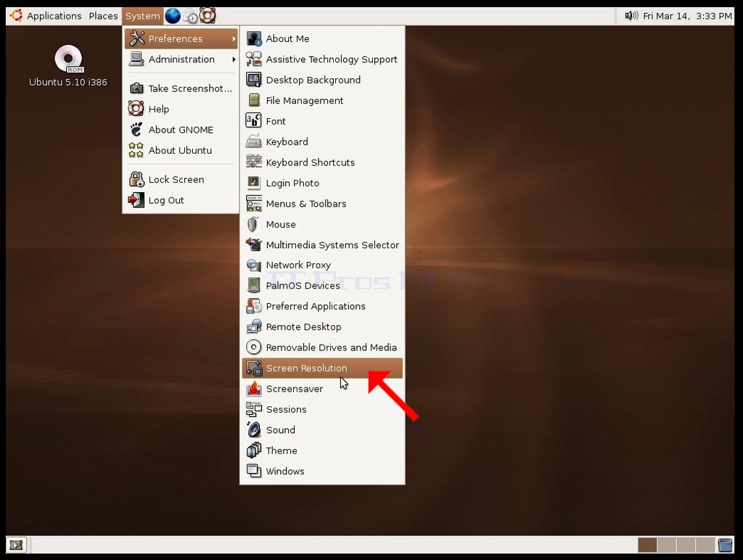Choose Lock Screen
The image size is (743, 560).
click(x=181, y=180)
